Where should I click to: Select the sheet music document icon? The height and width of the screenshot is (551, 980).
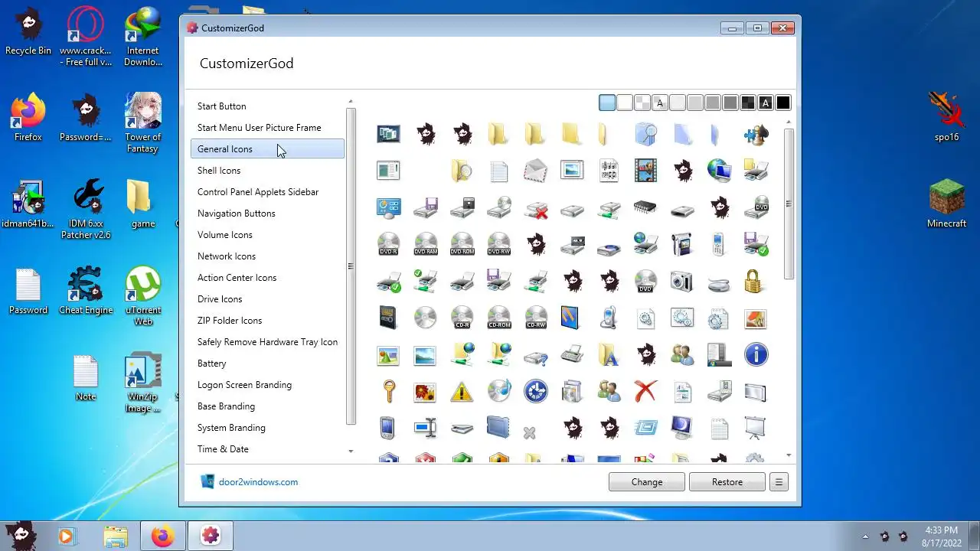coord(609,171)
